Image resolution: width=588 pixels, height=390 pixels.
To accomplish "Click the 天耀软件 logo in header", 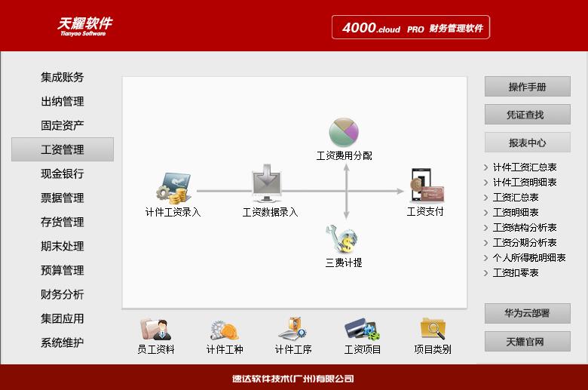I will 85,26.
